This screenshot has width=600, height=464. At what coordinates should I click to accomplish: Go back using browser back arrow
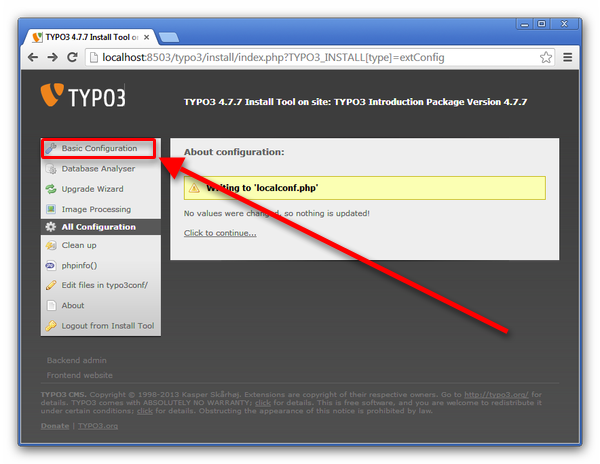click(x=33, y=57)
